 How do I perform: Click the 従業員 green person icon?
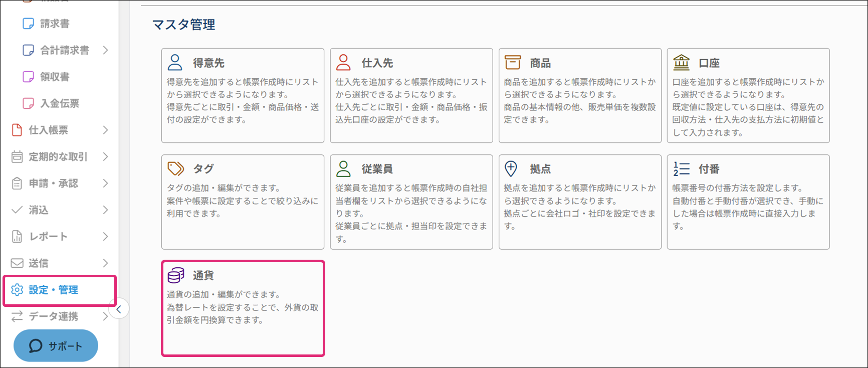(343, 169)
